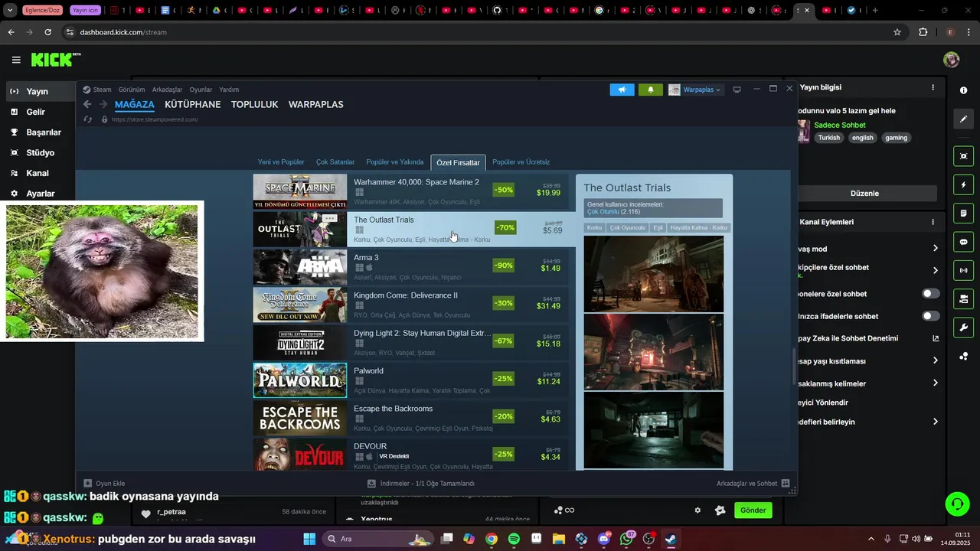Open Yayın bilgisi three-dot menu
Image resolution: width=980 pixels, height=551 pixels.
pyautogui.click(x=933, y=87)
